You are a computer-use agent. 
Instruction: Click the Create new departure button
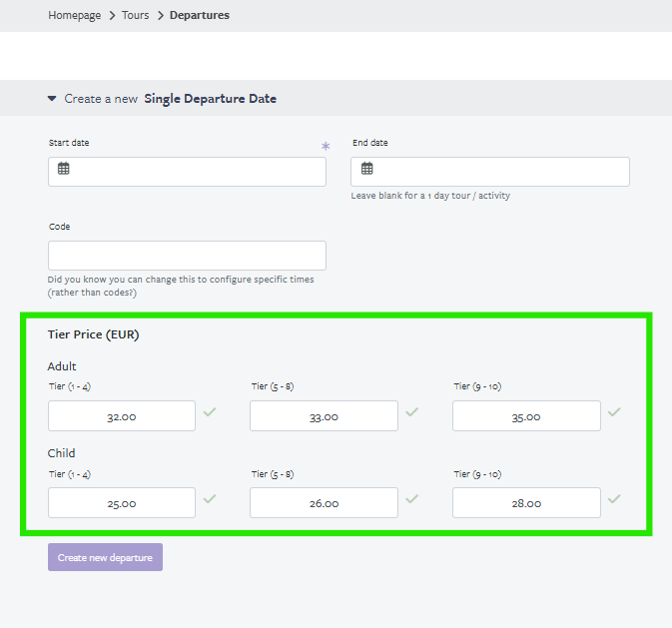pos(106,557)
